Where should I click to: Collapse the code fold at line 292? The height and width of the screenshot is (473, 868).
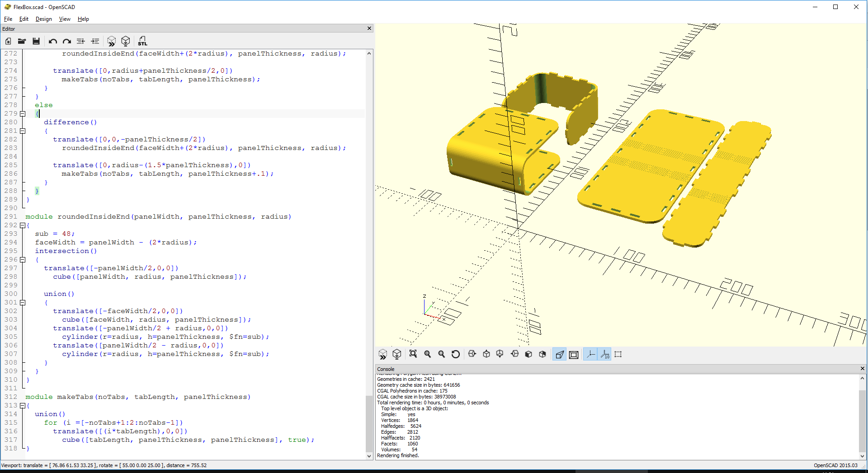tap(23, 225)
